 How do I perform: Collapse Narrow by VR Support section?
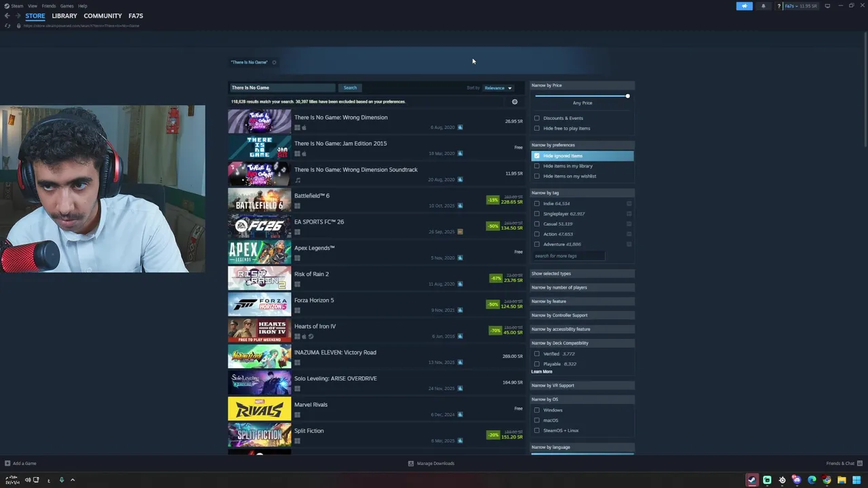(583, 386)
